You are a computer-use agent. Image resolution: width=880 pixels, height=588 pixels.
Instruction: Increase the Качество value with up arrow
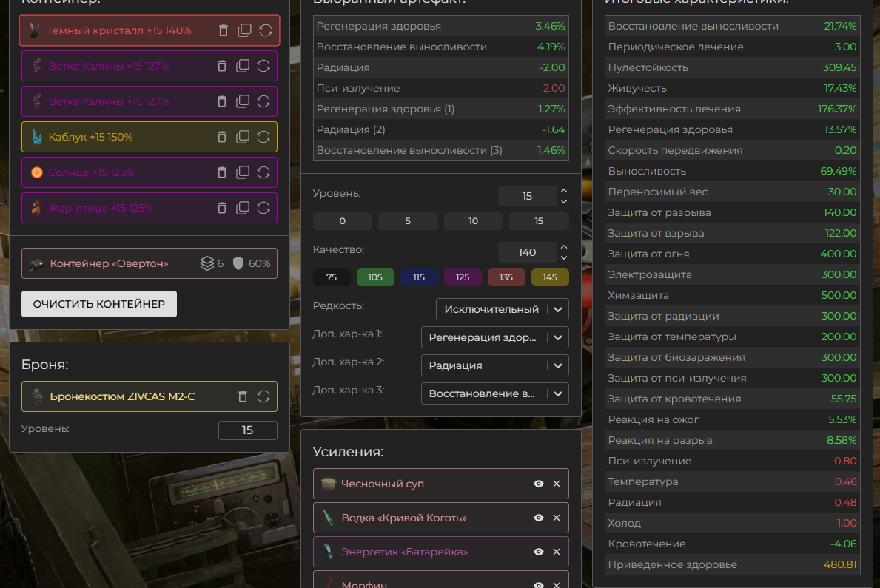tap(564, 247)
